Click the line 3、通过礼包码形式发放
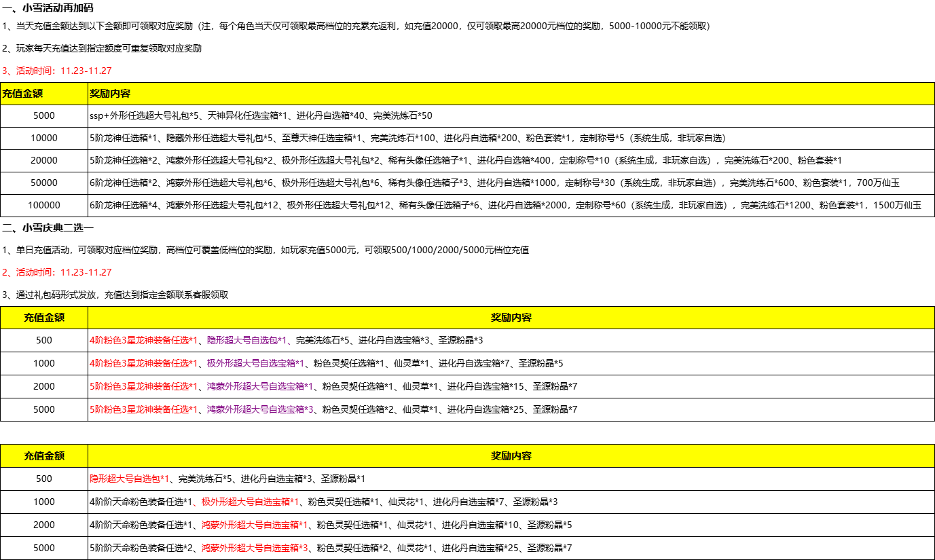 [115, 295]
